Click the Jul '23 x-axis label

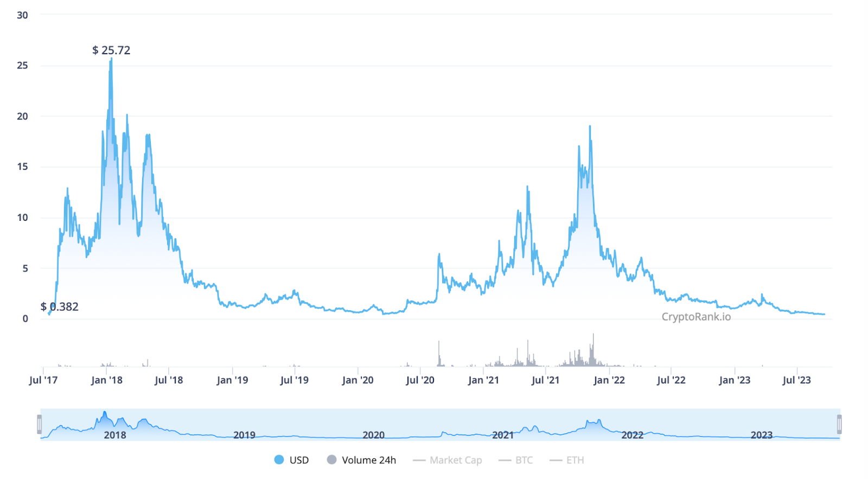pos(796,380)
